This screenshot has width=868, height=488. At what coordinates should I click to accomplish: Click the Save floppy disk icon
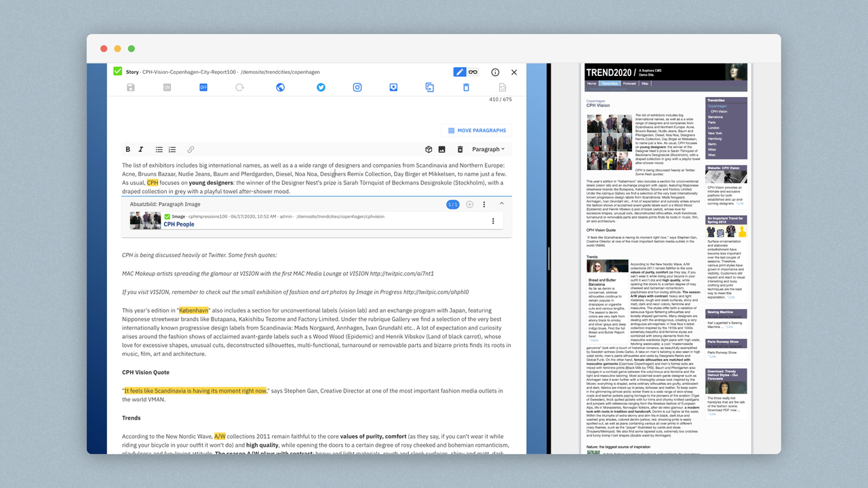130,87
